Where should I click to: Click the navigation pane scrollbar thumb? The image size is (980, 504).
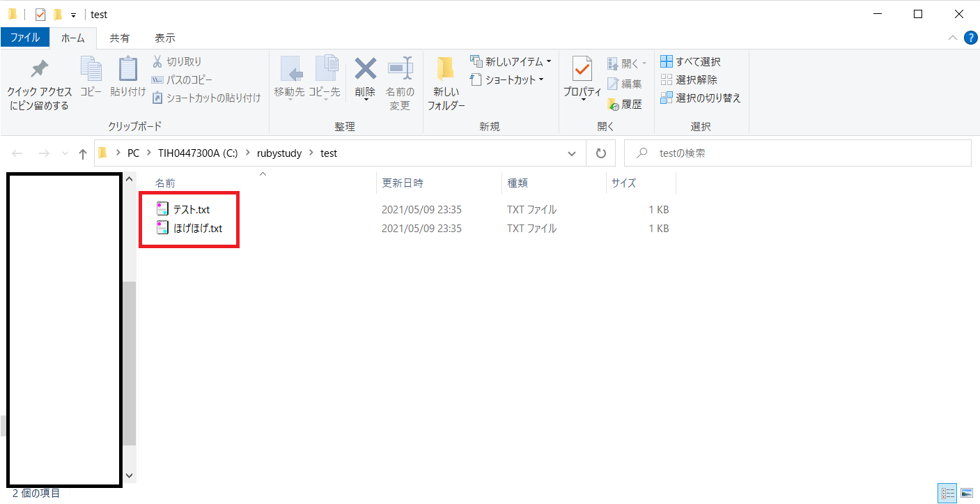tap(129, 362)
